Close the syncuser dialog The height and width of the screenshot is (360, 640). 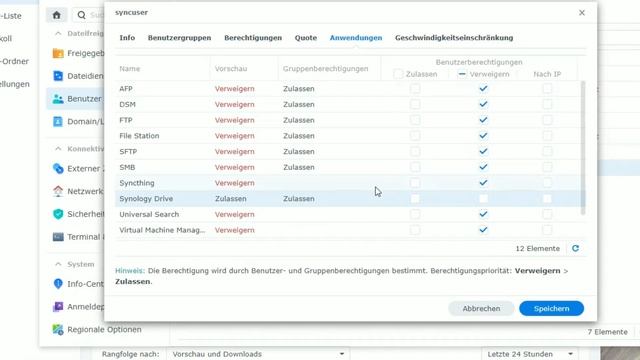tap(582, 13)
